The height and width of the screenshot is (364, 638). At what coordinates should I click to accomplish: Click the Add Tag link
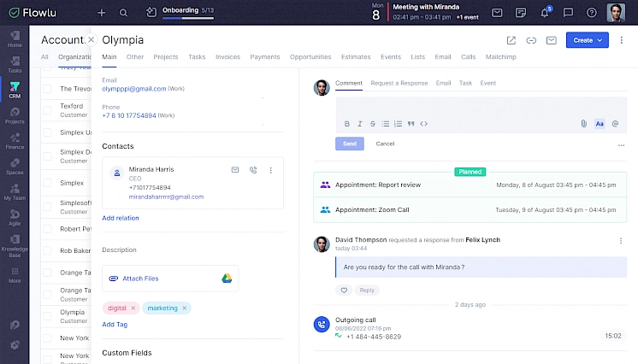(x=115, y=325)
